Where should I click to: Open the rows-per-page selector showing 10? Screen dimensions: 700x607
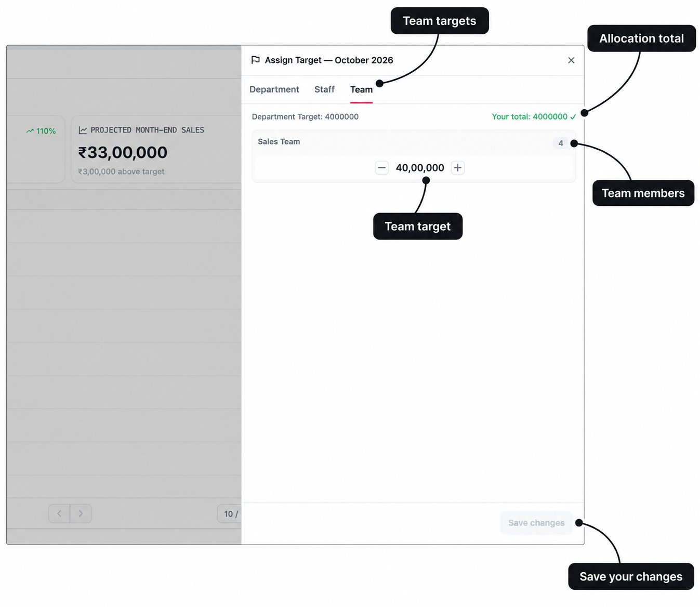coord(229,514)
